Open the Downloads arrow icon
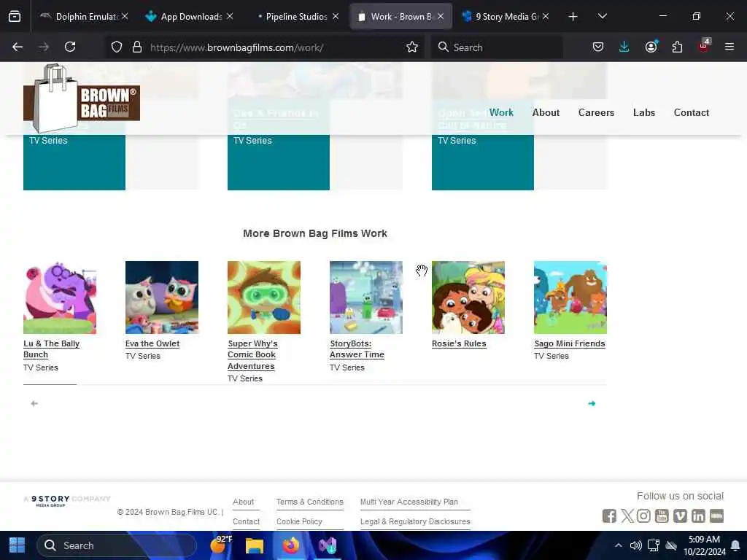Viewport: 747px width, 560px height. (624, 47)
